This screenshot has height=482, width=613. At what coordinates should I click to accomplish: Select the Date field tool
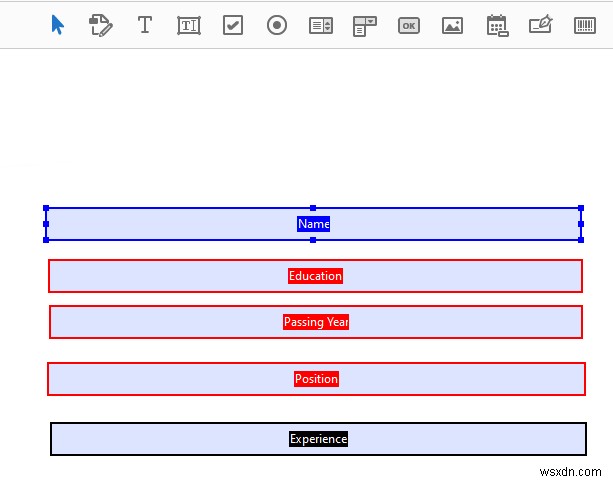(497, 26)
